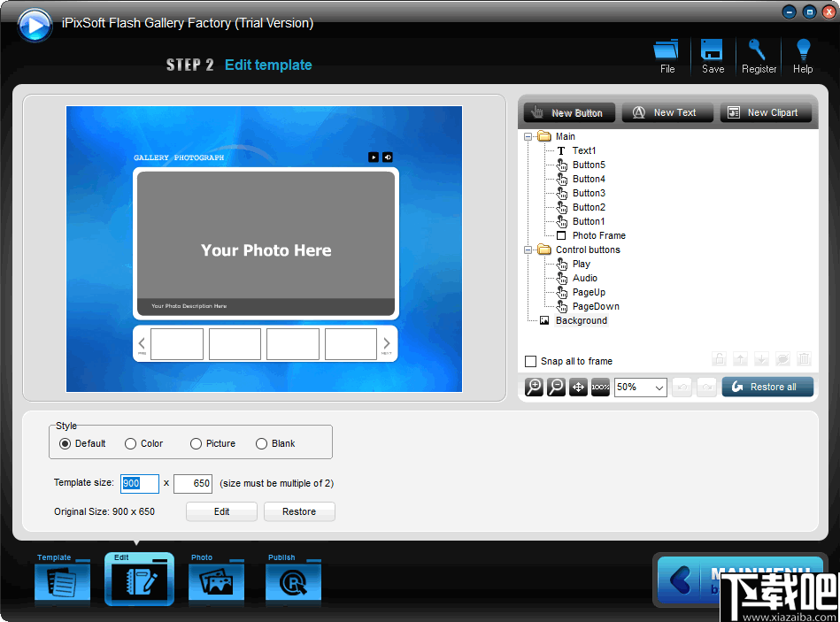Click the audio icon in preview

click(388, 157)
